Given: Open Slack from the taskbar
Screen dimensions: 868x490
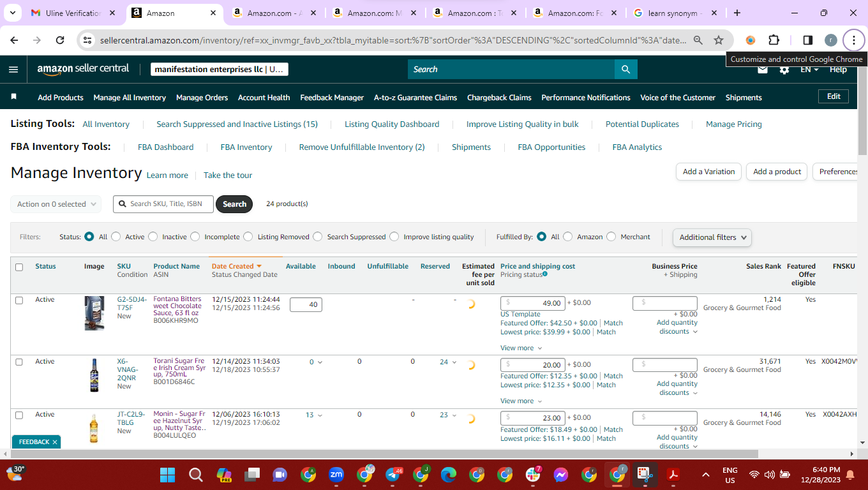Looking at the screenshot, I should 533,475.
